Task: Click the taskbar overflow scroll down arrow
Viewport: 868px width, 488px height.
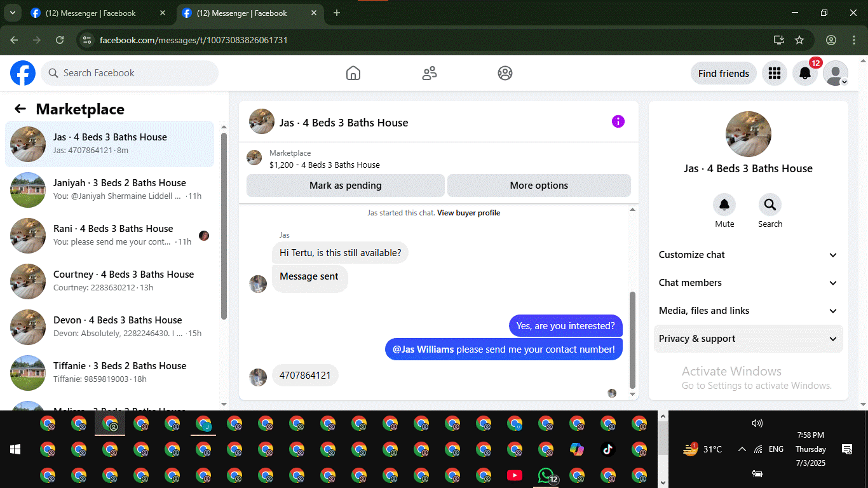Action: (664, 482)
